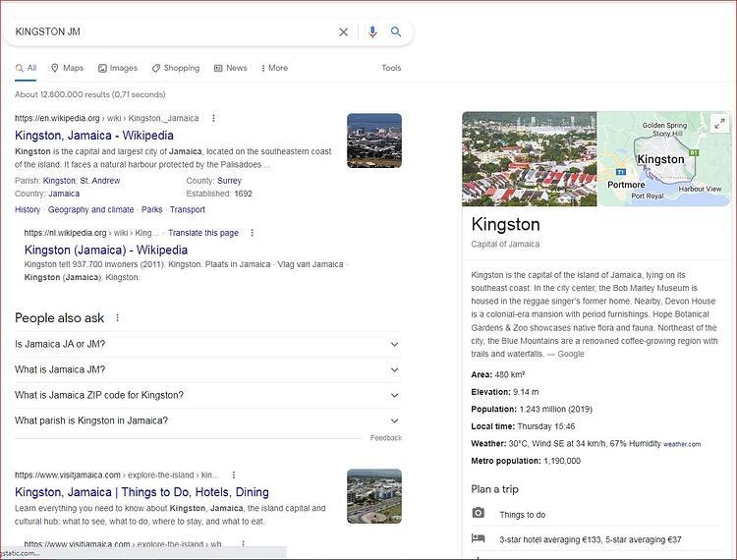The height and width of the screenshot is (560, 737).
Task: Click the Tools button below the search bar
Action: point(391,68)
